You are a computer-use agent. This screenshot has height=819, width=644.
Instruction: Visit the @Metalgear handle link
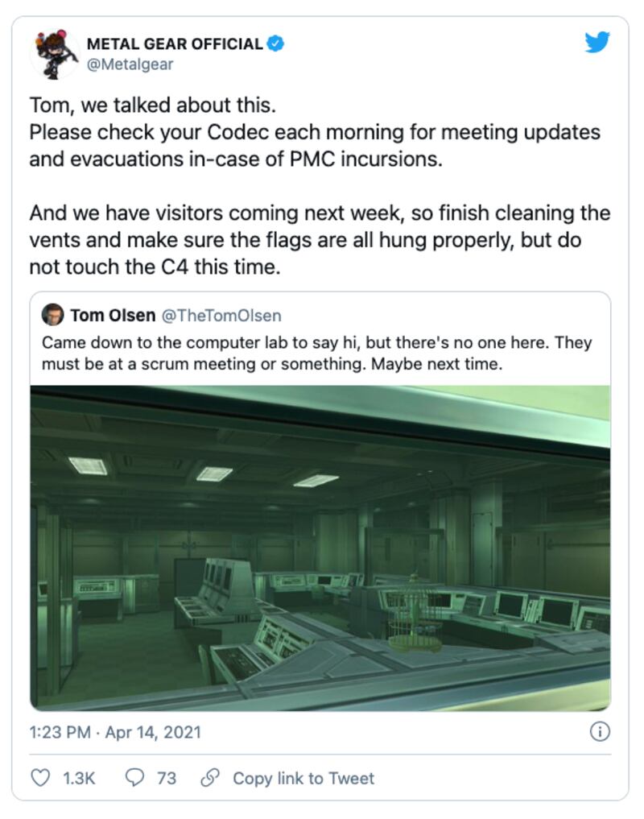pos(129,64)
